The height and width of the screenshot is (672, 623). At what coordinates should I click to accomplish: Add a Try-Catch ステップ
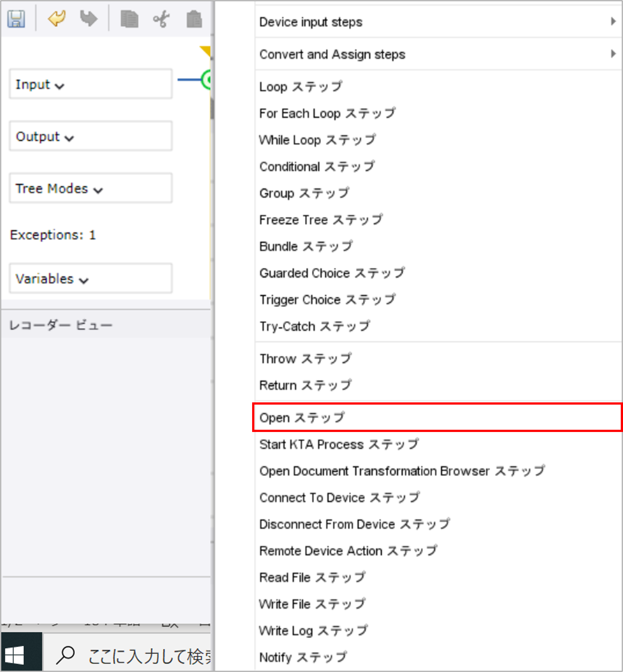(315, 325)
